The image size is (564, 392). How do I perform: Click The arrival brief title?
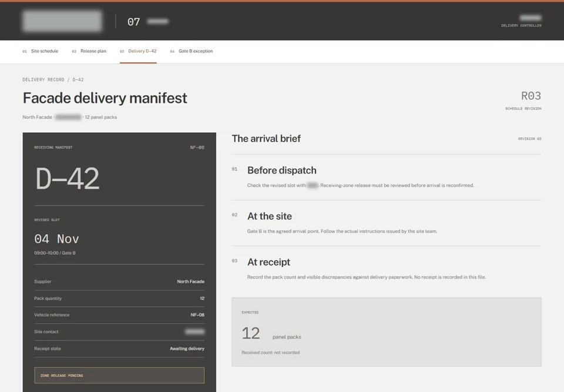[266, 139]
